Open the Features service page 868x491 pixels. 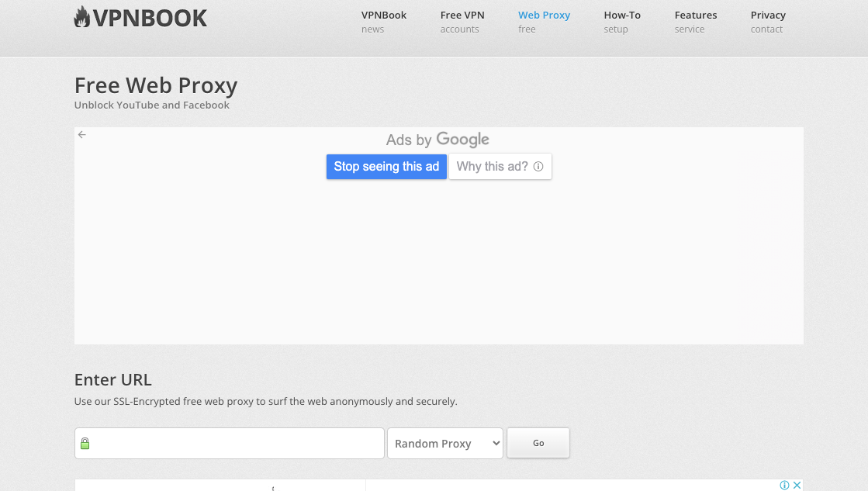tap(695, 22)
